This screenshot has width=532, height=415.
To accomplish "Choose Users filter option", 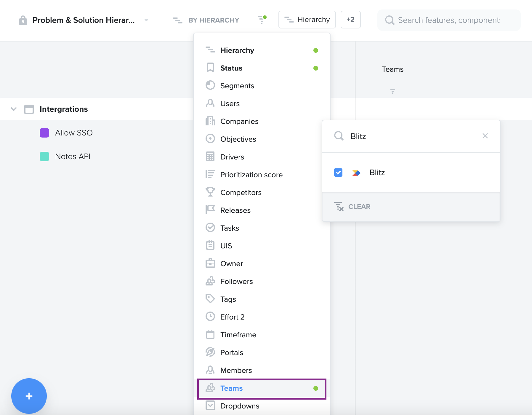I will click(x=262, y=104).
